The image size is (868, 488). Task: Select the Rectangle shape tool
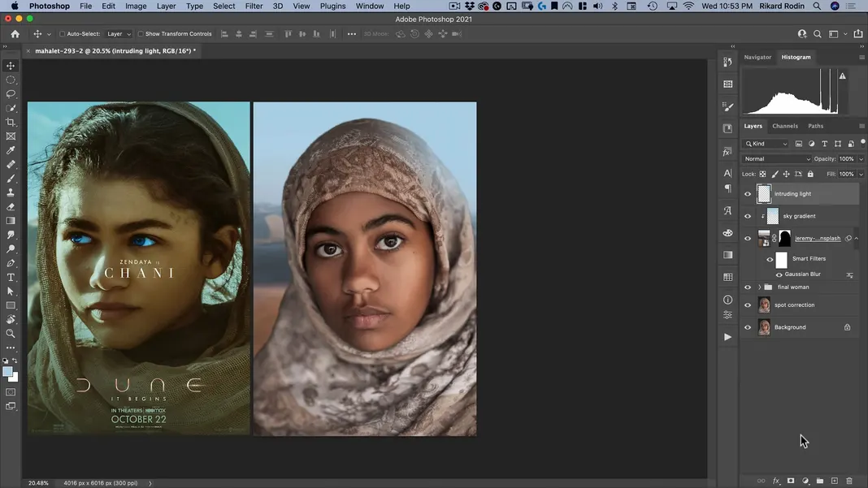11,305
